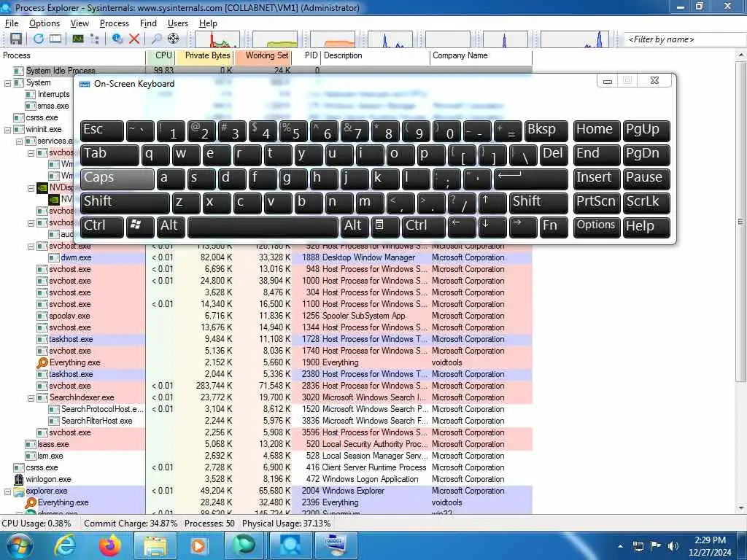Collapse the NVDisplay tree node

point(31,188)
